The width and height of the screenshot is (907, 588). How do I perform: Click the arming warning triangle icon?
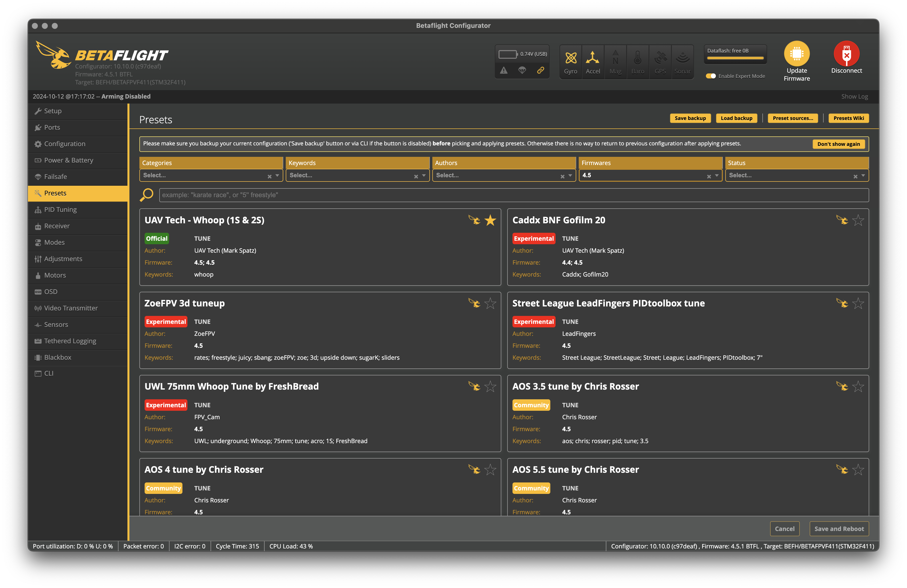[x=504, y=70]
